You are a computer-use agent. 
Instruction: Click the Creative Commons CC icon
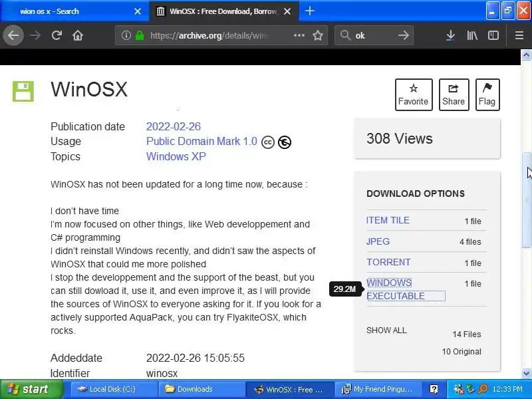268,142
